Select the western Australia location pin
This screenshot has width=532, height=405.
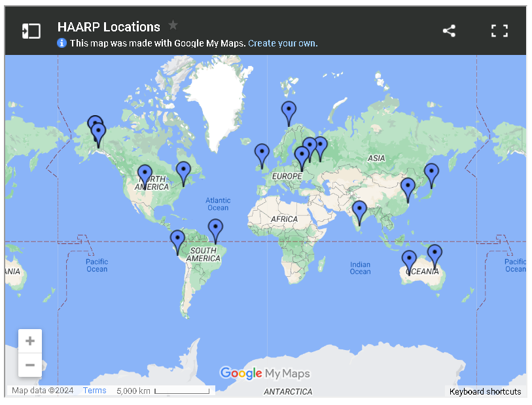tap(409, 260)
